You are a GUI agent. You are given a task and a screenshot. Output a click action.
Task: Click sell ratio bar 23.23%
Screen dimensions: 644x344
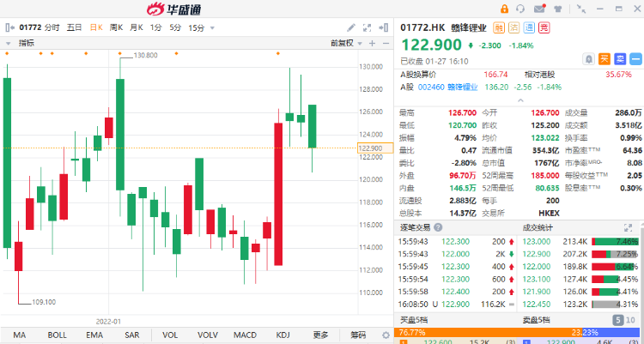(x=612, y=332)
